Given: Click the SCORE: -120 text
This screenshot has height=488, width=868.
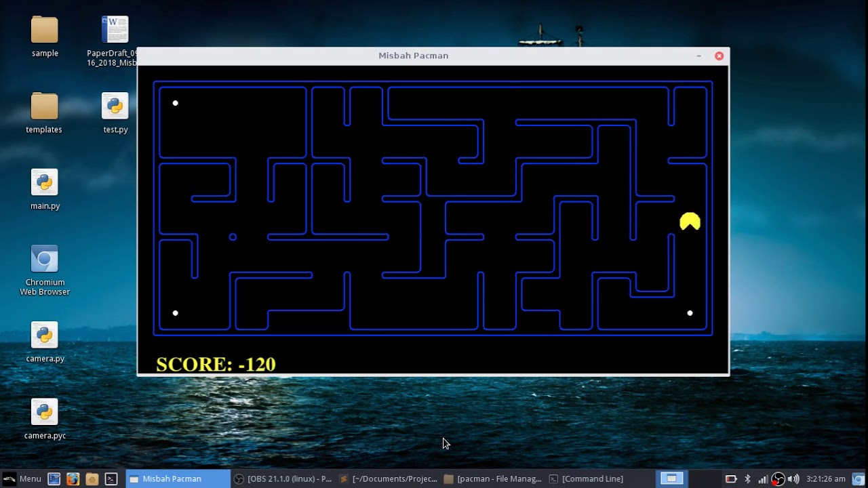Looking at the screenshot, I should [x=216, y=364].
